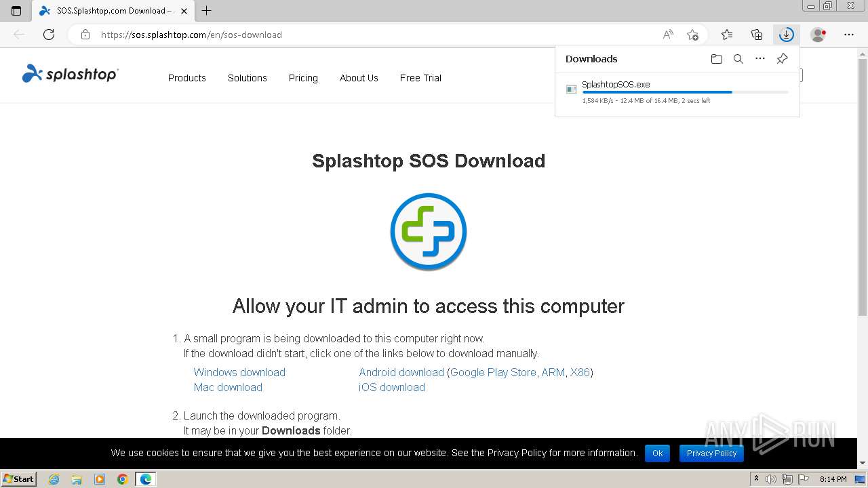Launch Google Chrome from taskbar
This screenshot has width=868, height=488.
(x=123, y=479)
